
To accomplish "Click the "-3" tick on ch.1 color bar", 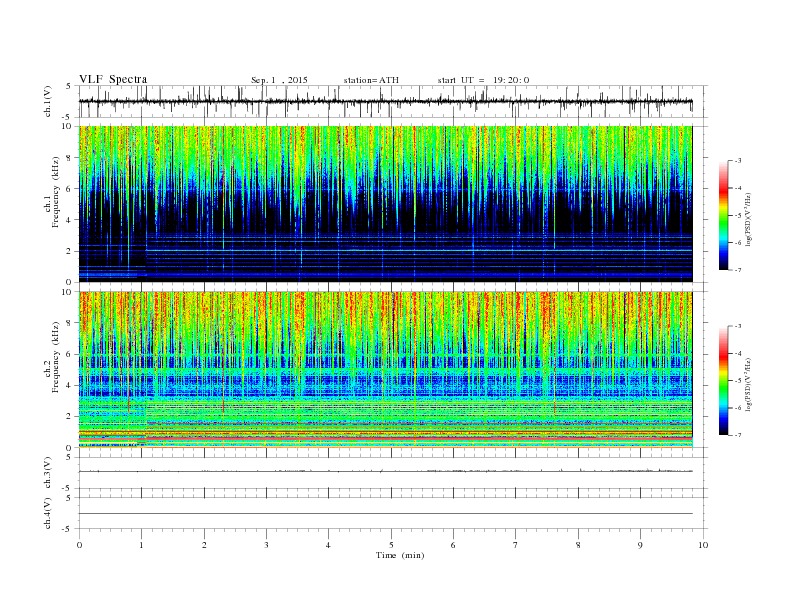I will pos(737,161).
